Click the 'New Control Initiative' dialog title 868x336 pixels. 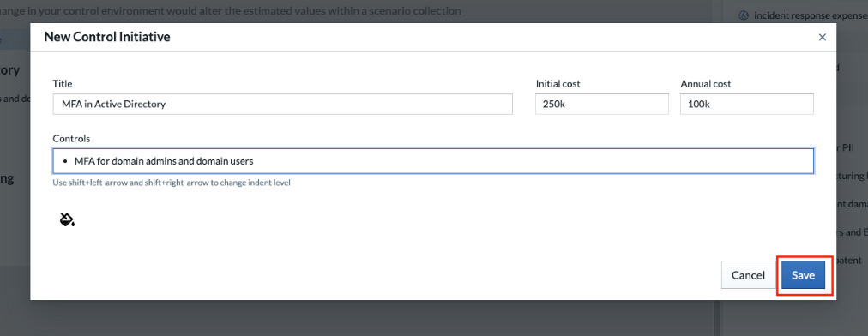pyautogui.click(x=107, y=37)
